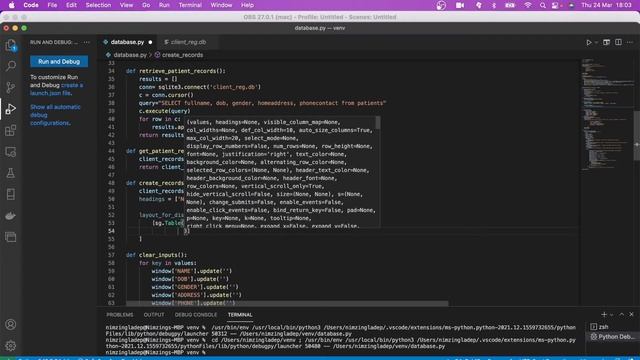Switch to the database.py tab
Screen dimensions: 640x360
127,42
